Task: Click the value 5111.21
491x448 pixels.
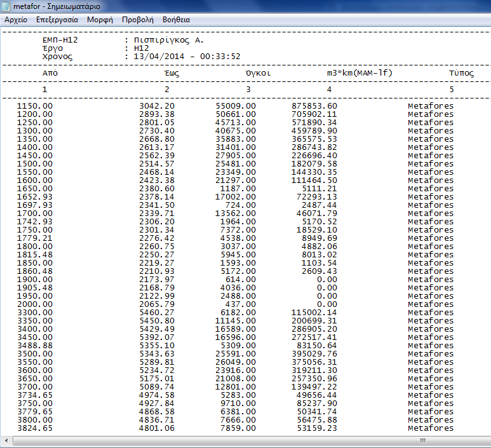Action: point(319,189)
